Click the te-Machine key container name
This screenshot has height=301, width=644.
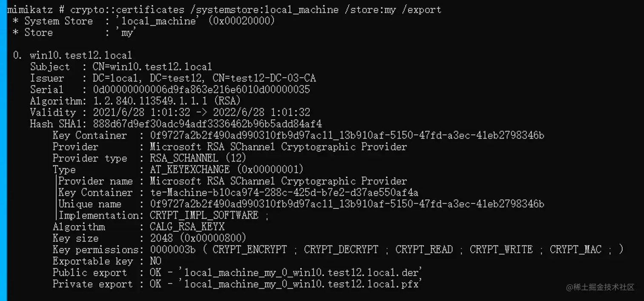284,193
